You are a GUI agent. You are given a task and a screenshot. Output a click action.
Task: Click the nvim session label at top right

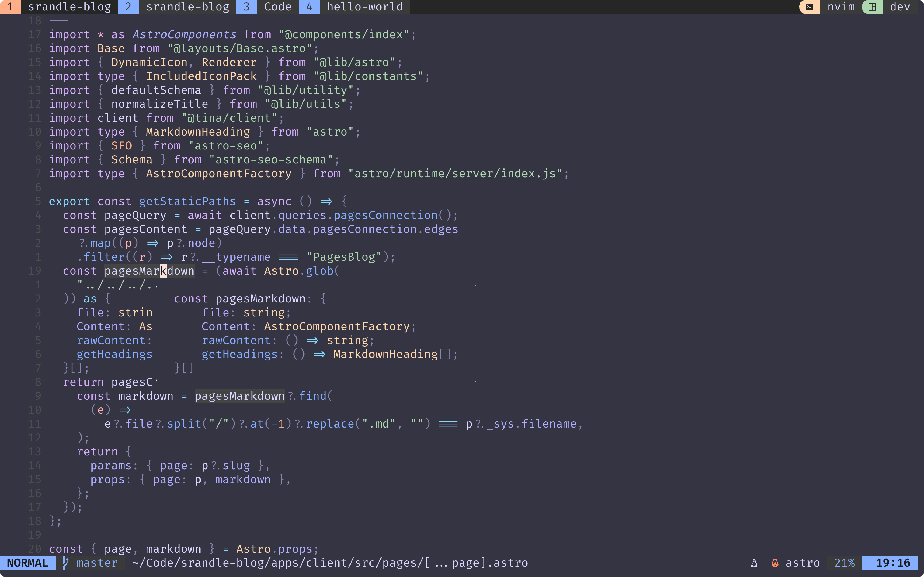(841, 7)
